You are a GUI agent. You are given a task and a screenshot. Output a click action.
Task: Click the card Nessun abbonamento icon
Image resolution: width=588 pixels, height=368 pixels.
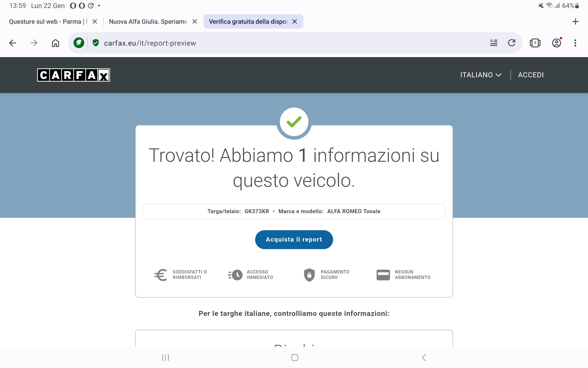(x=383, y=275)
